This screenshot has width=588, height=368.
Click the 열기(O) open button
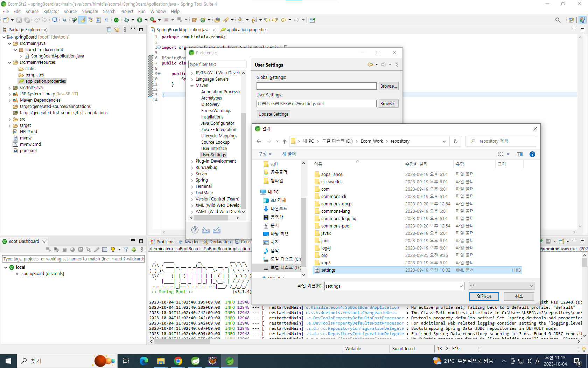point(484,297)
